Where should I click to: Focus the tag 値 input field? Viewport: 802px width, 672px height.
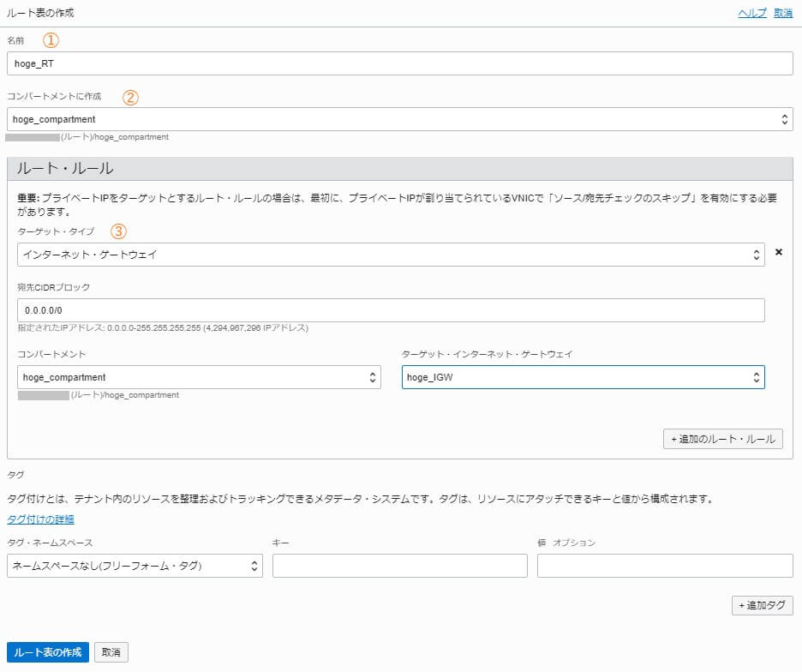(x=665, y=566)
